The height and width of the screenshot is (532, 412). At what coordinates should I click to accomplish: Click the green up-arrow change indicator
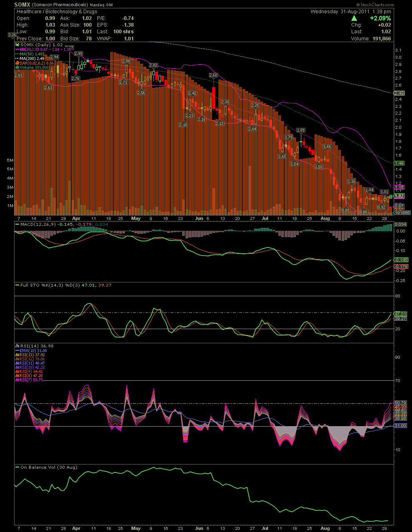coord(354,18)
